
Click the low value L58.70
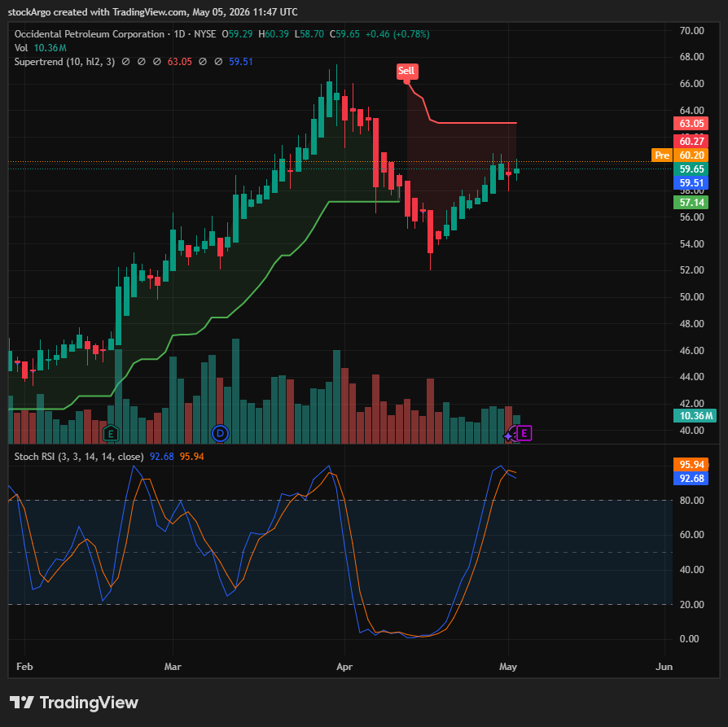[309, 34]
